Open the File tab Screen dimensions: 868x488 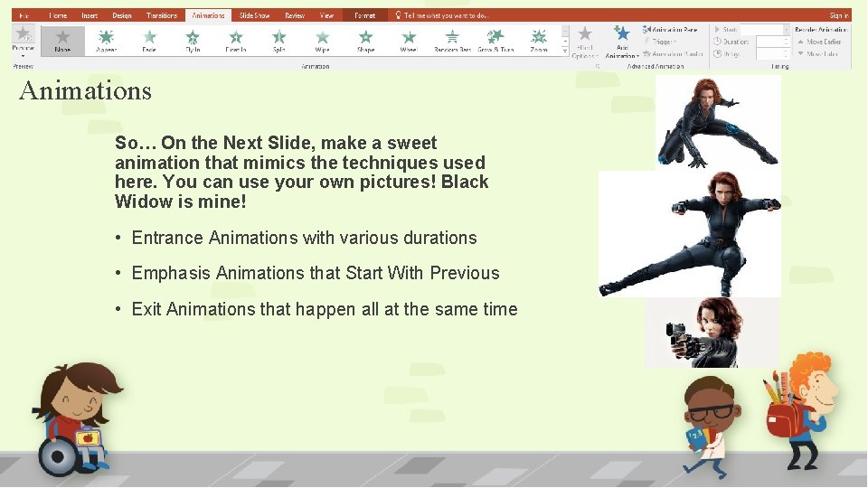24,15
